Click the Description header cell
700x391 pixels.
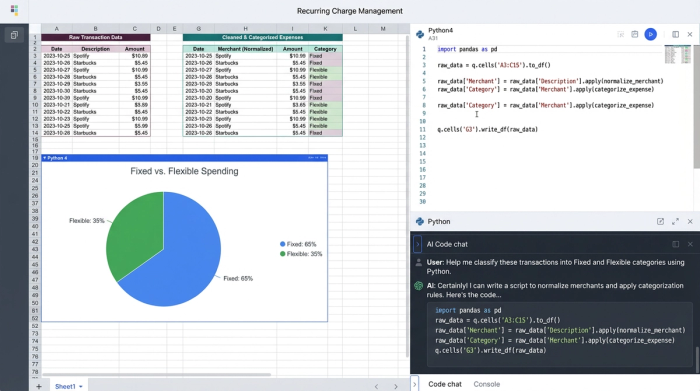point(96,49)
